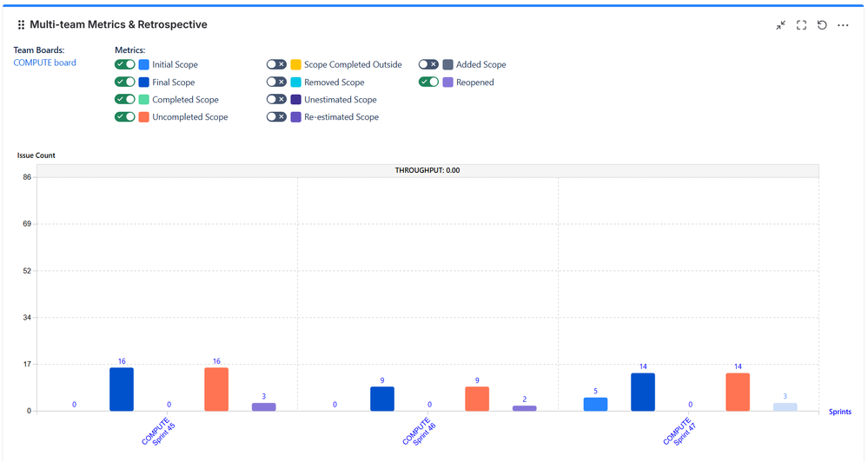
Task: Switch on the Re-estimated Scope metric
Action: click(276, 116)
